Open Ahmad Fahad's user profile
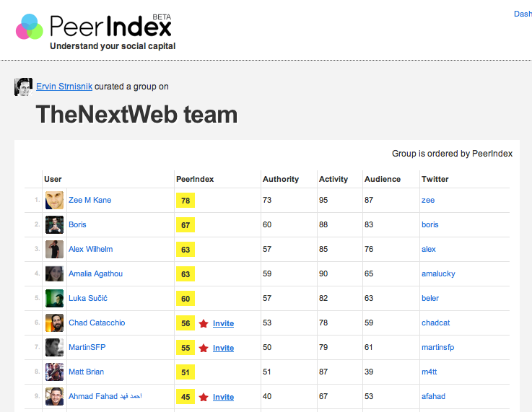This screenshot has width=532, height=412. point(105,396)
